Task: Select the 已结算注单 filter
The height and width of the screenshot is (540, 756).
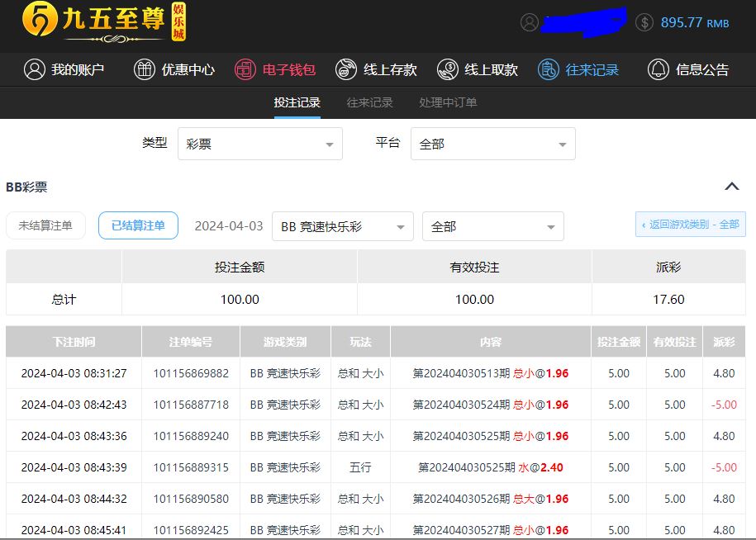Action: 138,225
